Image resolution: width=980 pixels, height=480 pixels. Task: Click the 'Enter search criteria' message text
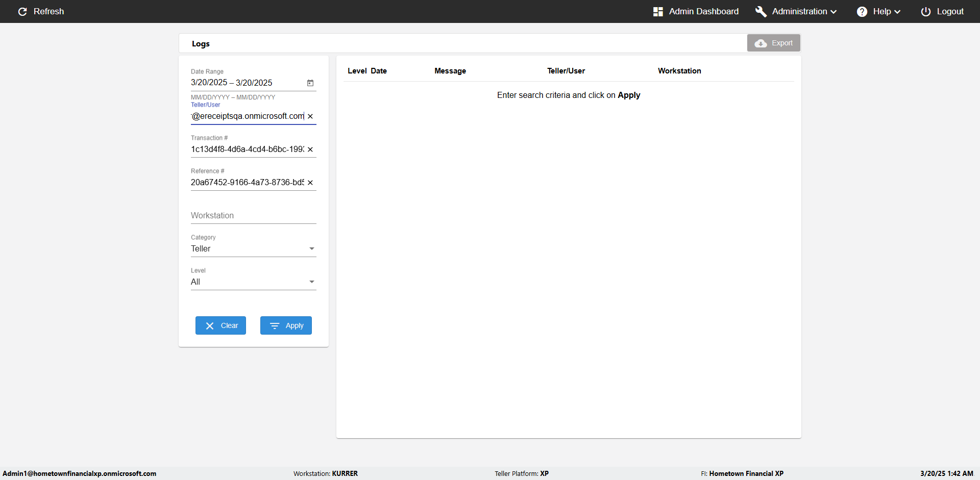tap(569, 95)
